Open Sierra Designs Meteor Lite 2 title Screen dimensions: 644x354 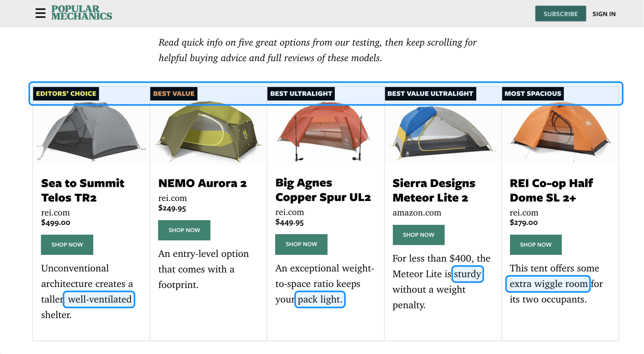point(434,190)
